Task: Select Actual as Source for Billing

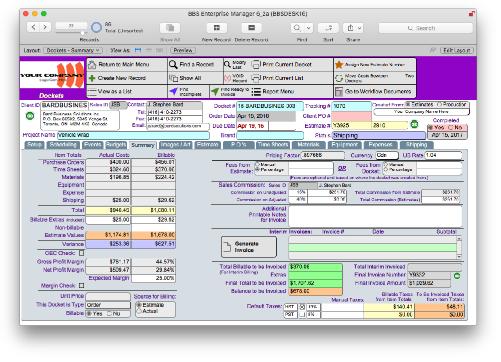Action: [x=139, y=311]
